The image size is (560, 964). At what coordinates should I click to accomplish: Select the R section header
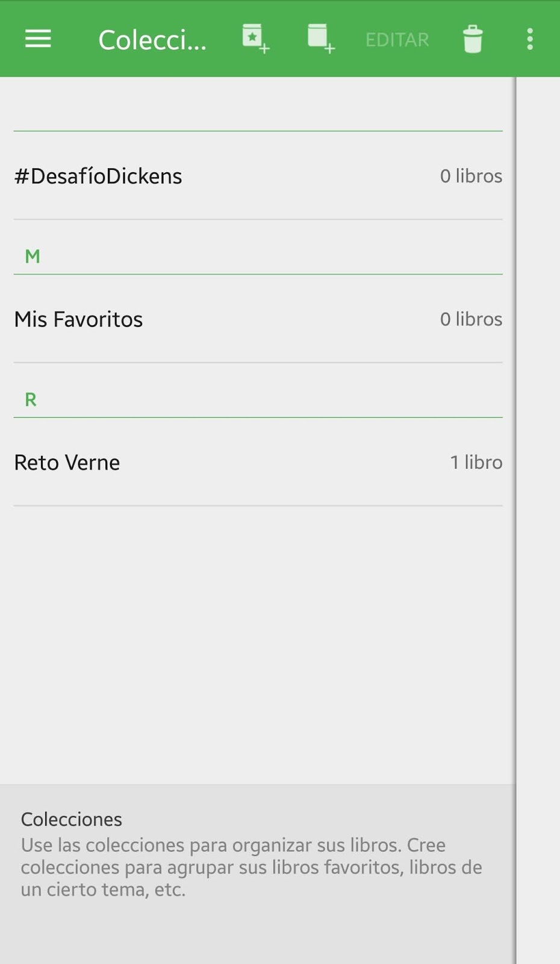point(31,399)
